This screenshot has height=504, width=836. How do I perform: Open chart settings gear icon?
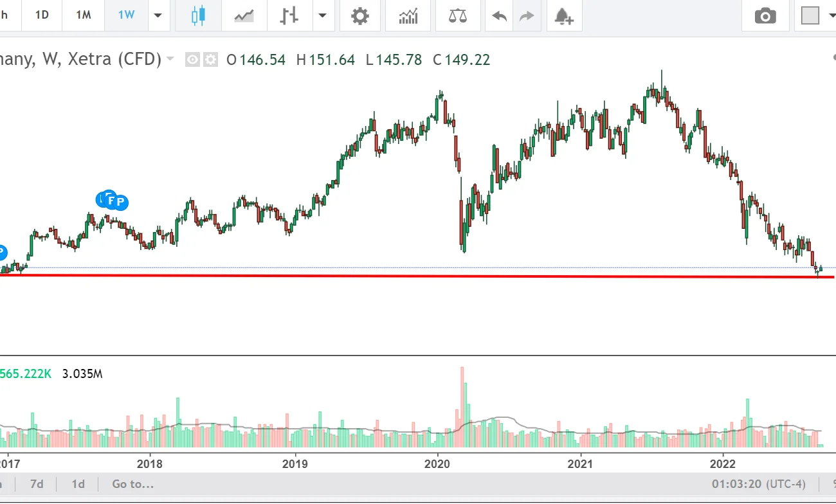pyautogui.click(x=360, y=16)
